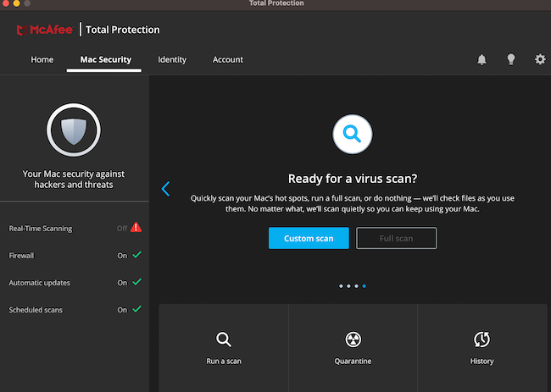
Task: Click the red warning icon for Real-Time Scanning
Action: (x=136, y=228)
